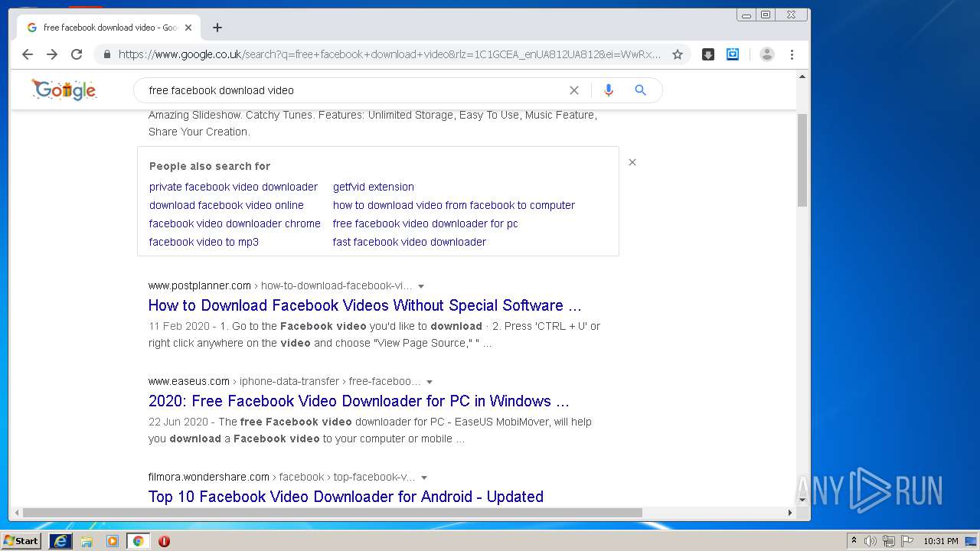This screenshot has height=551, width=980.
Task: Start voice search with microphone
Action: [609, 90]
